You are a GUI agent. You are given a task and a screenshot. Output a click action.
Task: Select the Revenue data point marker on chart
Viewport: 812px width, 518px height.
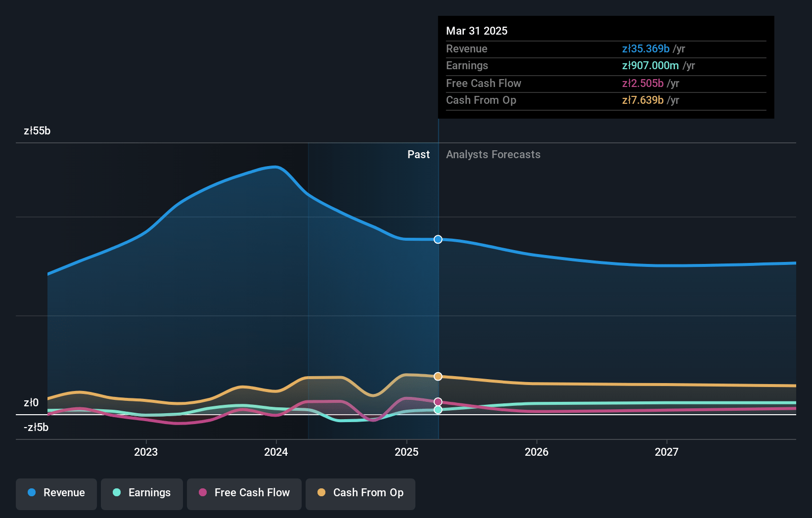438,239
